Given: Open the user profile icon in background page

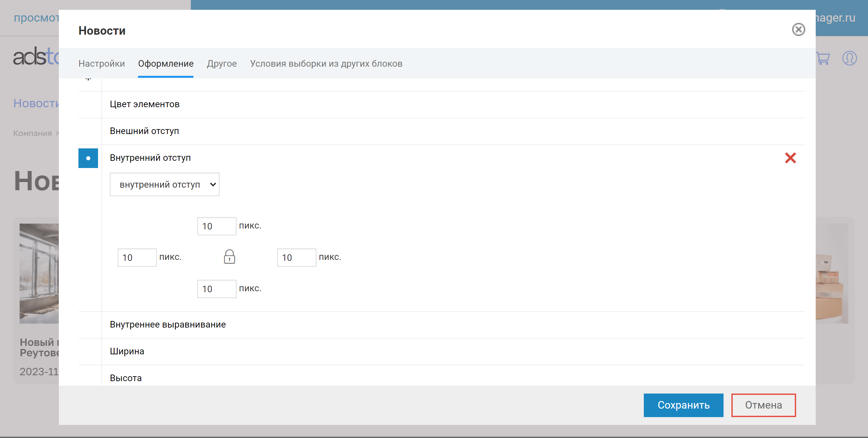Looking at the screenshot, I should click(x=849, y=58).
